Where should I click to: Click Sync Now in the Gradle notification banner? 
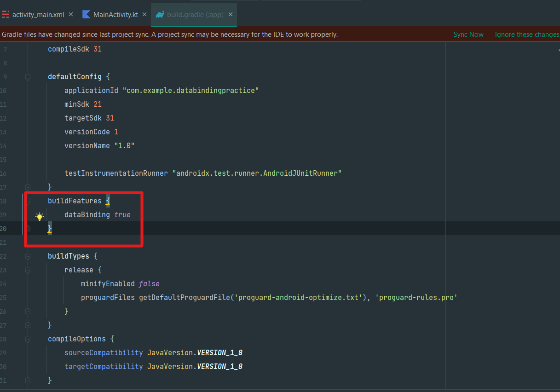(x=468, y=34)
